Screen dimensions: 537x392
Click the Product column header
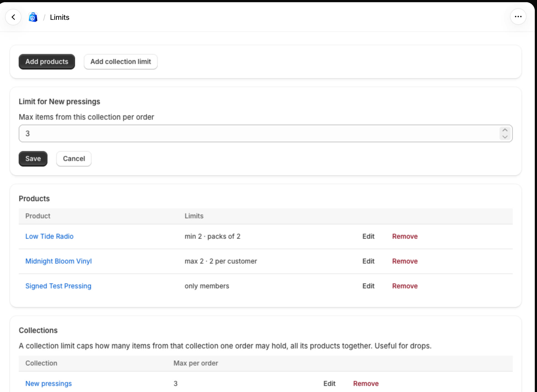(x=38, y=216)
